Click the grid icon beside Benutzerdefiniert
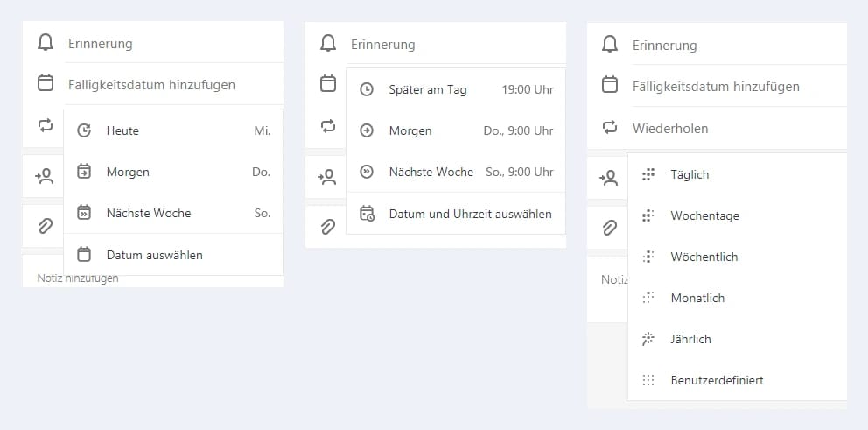This screenshot has height=430, width=868. coord(648,380)
